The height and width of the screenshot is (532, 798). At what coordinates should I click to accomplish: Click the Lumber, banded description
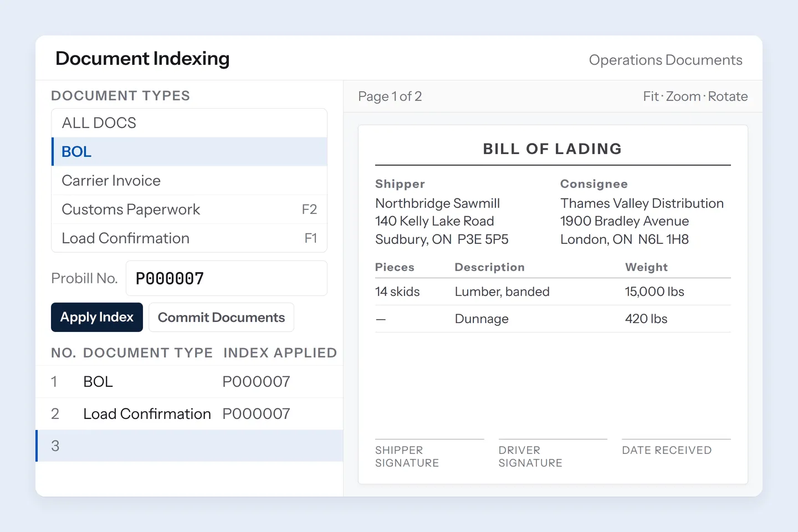[502, 291]
